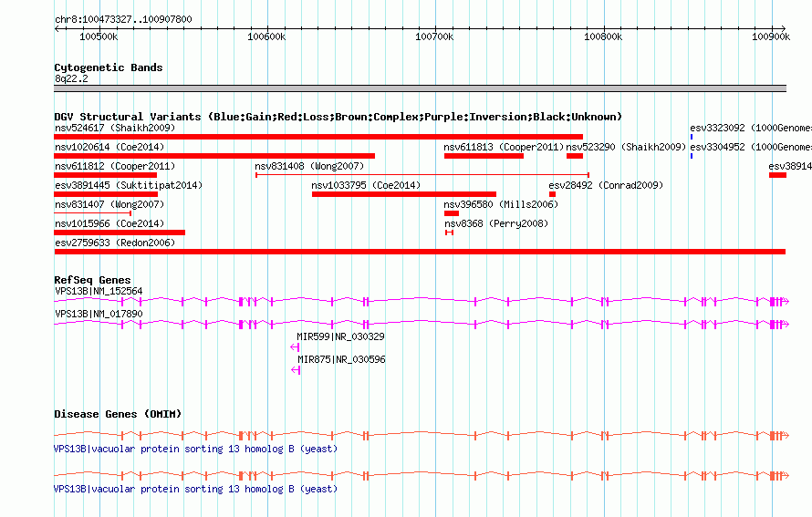Click the ruler's right scroll arrow

pyautogui.click(x=784, y=29)
